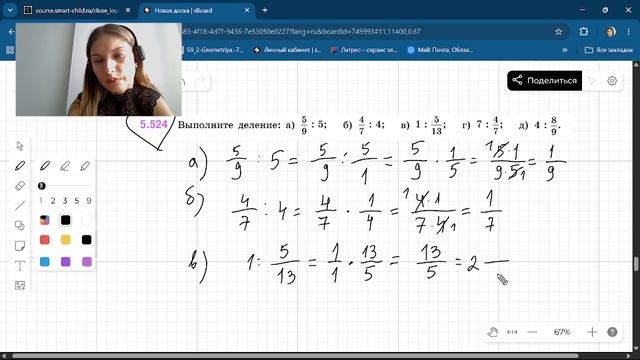
Task: Click the webcam video thumbnail
Action: pyautogui.click(x=99, y=69)
